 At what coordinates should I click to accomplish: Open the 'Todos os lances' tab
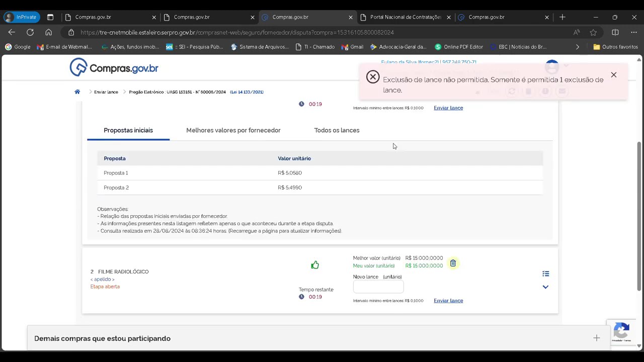coord(337,130)
